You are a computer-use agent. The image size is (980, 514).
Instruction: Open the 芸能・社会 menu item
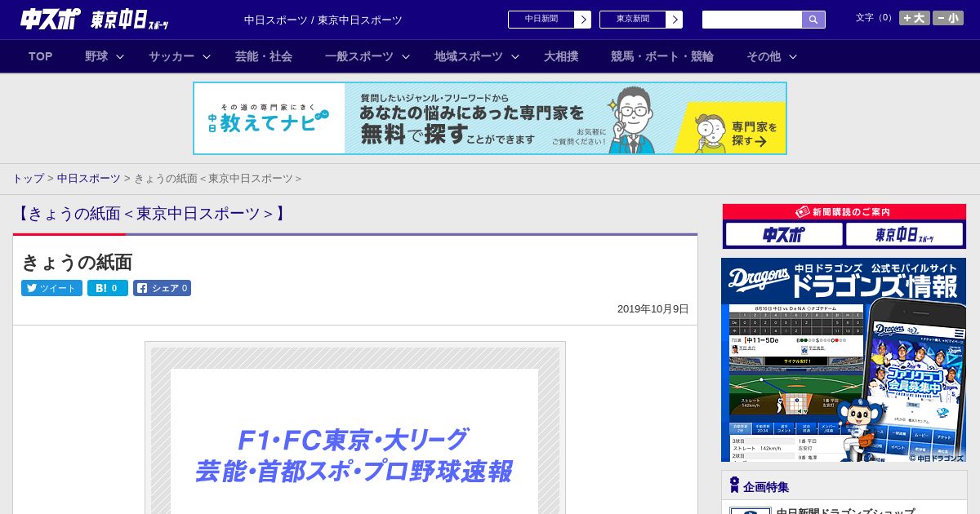click(264, 56)
